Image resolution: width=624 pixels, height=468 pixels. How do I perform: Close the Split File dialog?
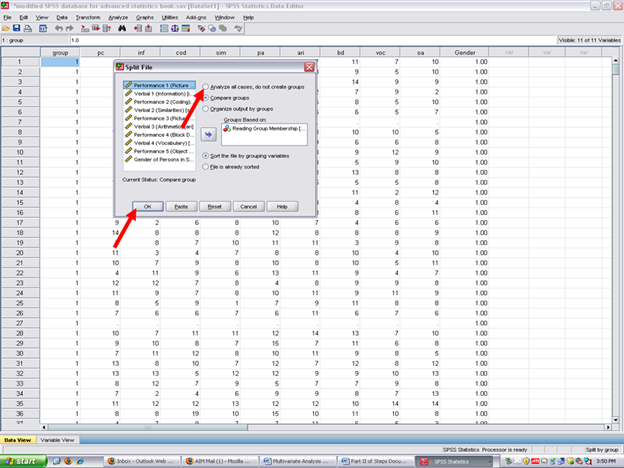[x=309, y=66]
